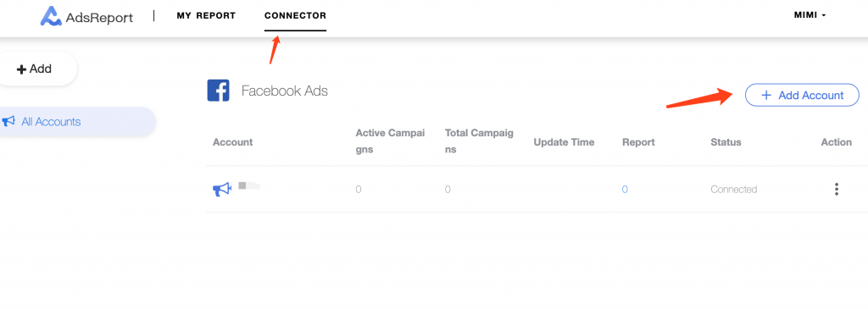Switch to the MY REPORT tab
This screenshot has height=309, width=868.
pos(206,15)
